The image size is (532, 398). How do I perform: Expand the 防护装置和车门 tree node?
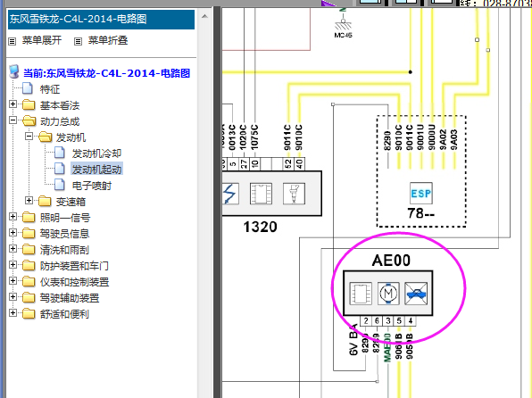(x=12, y=265)
